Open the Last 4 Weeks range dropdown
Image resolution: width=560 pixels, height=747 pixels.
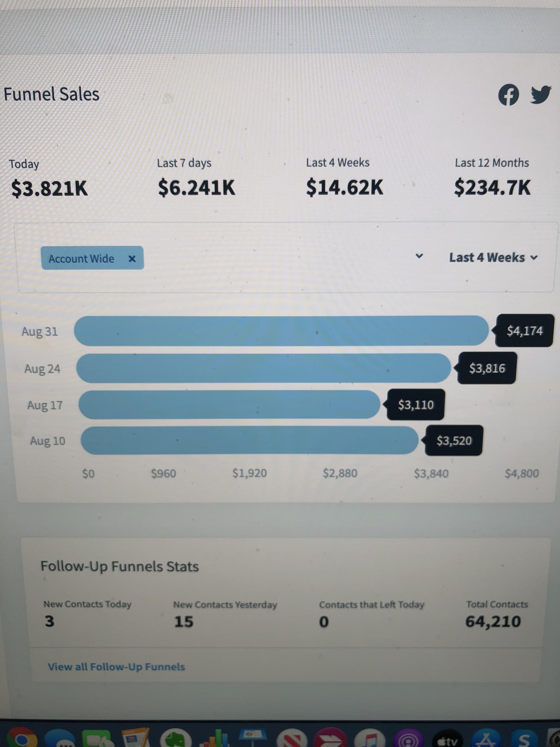click(x=493, y=258)
